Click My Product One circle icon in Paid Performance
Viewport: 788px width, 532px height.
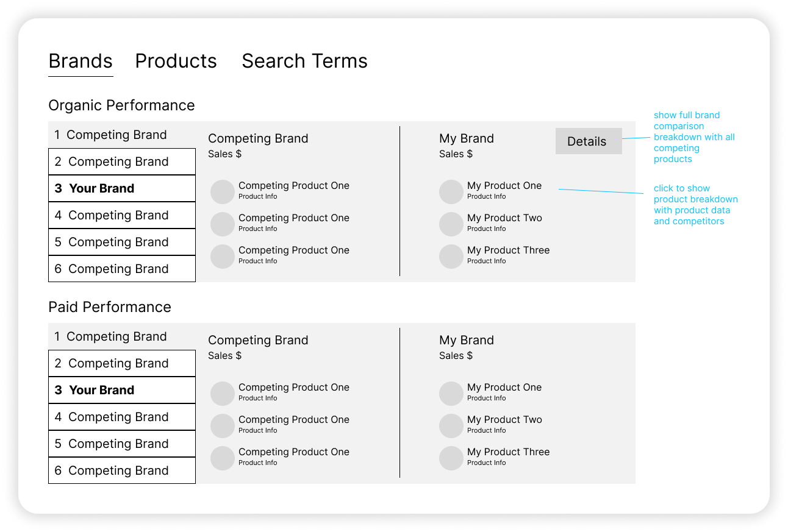point(451,393)
